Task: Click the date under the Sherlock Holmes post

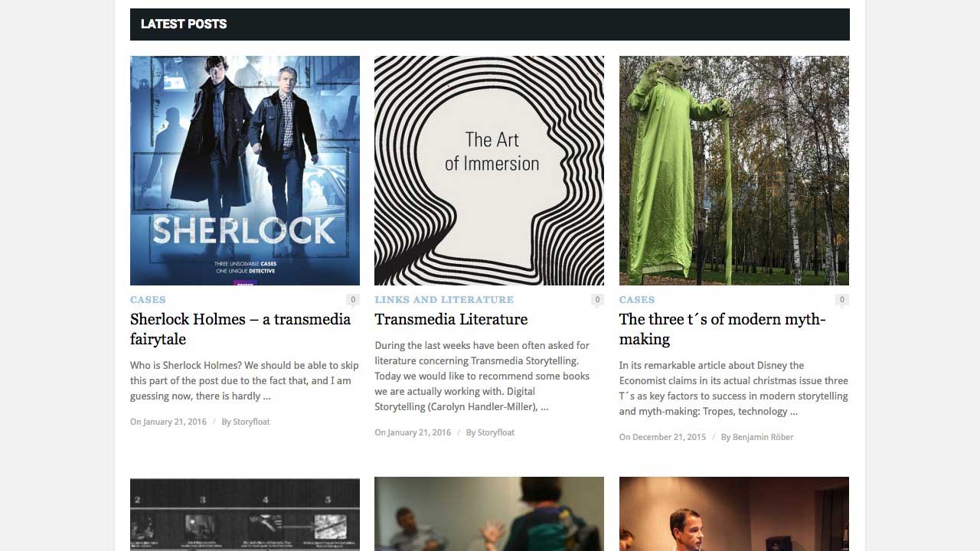Action: click(x=168, y=422)
